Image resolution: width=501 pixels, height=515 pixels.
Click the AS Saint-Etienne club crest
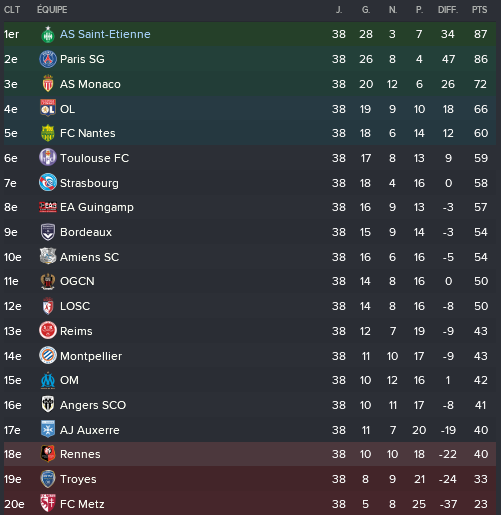point(48,34)
